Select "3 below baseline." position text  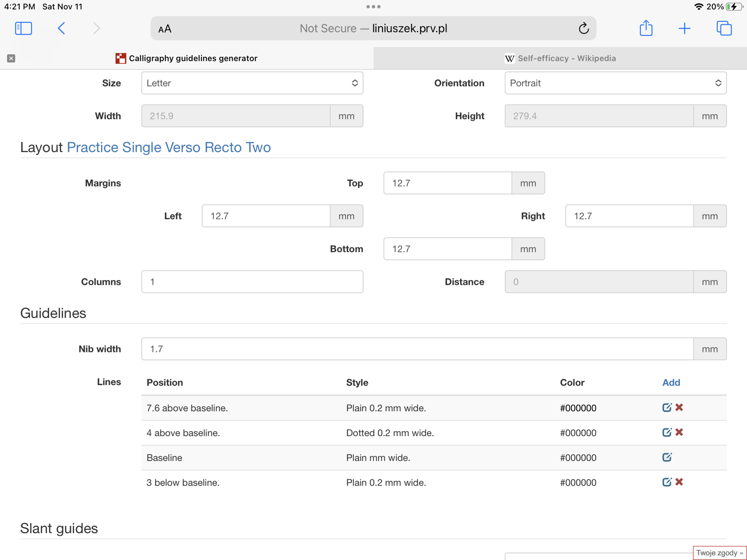coord(183,483)
